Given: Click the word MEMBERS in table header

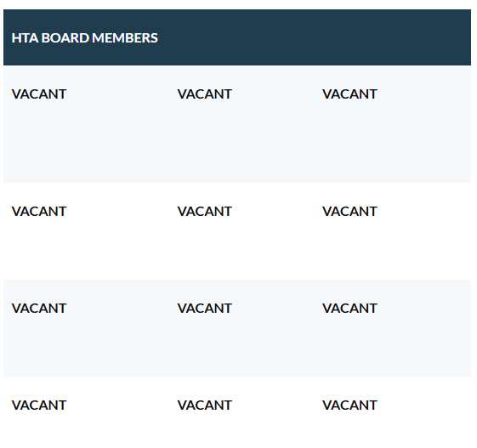Looking at the screenshot, I should click(x=125, y=38).
